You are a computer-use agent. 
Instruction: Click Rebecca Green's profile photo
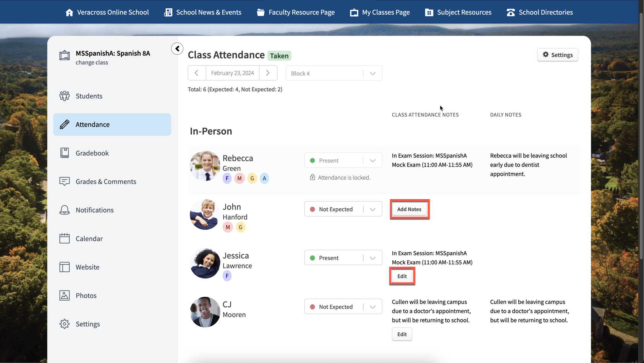point(205,166)
